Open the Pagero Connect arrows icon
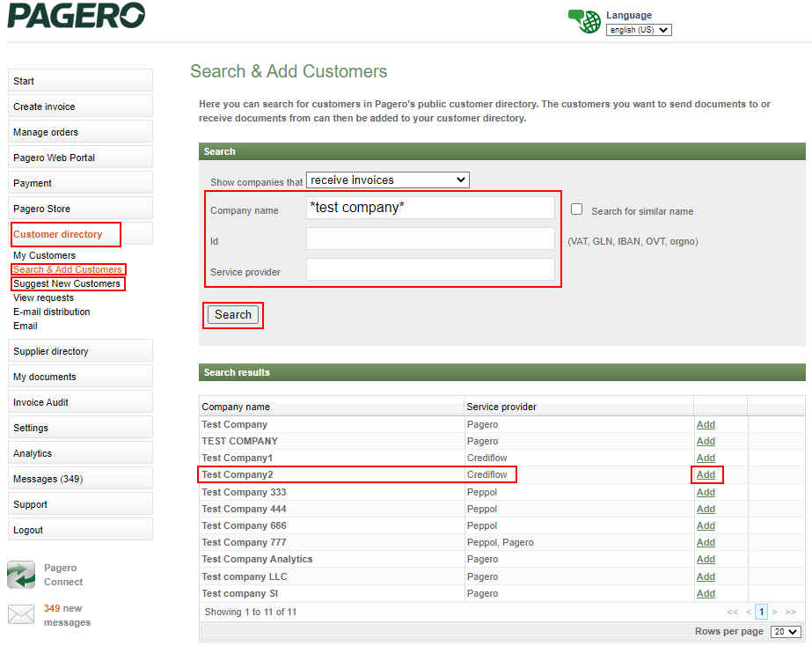Screen dimensions: 812x646 (x=21, y=575)
